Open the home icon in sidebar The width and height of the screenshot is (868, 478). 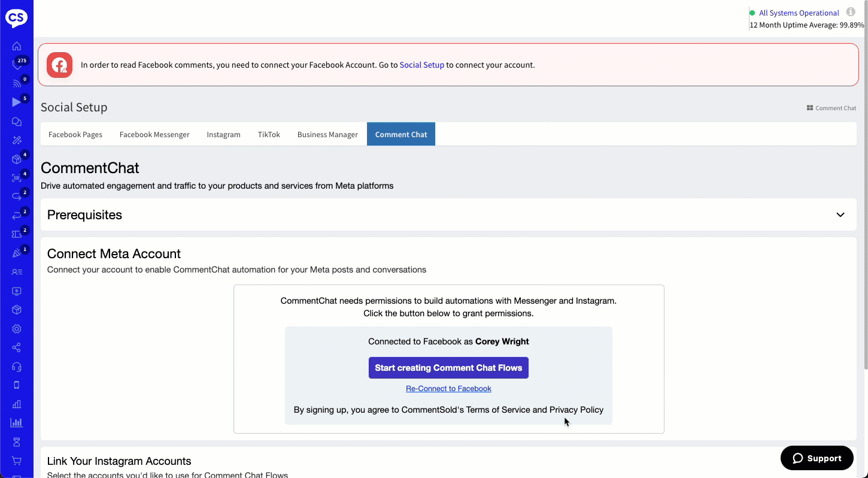tap(17, 46)
